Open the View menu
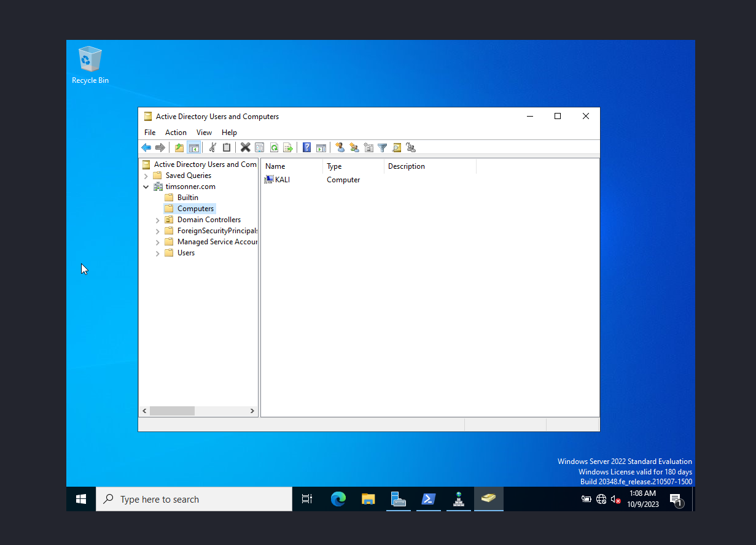 (x=204, y=133)
